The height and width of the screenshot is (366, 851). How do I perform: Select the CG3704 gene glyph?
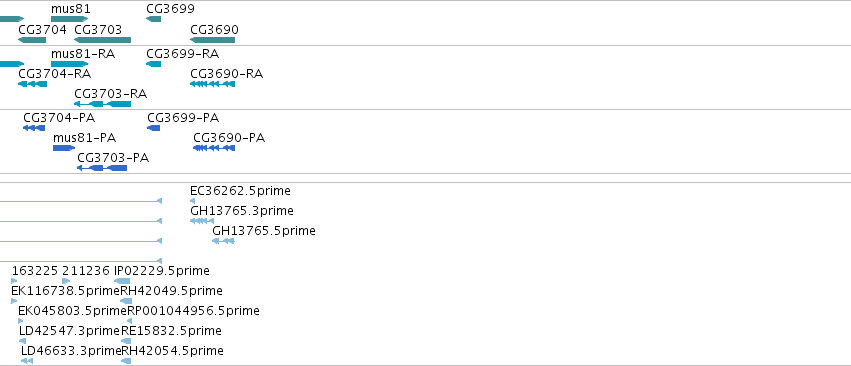click(x=32, y=40)
